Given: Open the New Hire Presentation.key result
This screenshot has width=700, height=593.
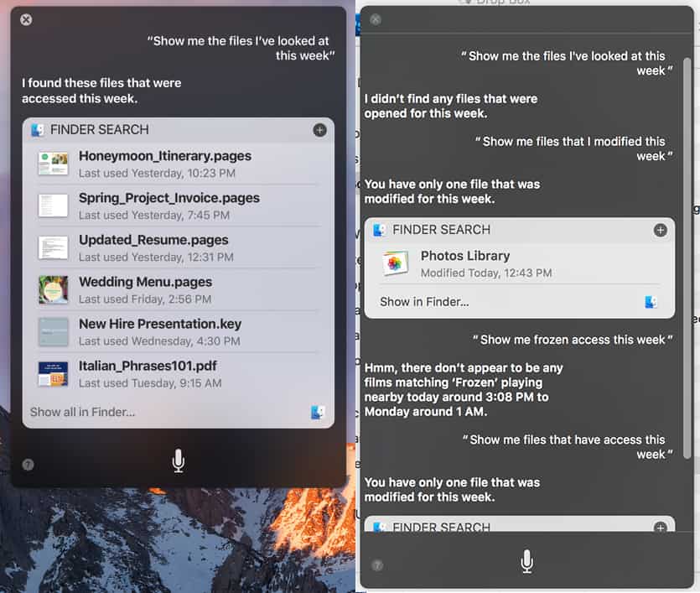Looking at the screenshot, I should [x=160, y=324].
